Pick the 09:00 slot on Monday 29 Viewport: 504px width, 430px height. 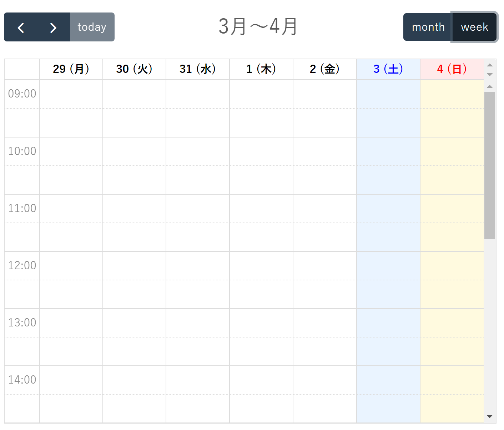71,94
